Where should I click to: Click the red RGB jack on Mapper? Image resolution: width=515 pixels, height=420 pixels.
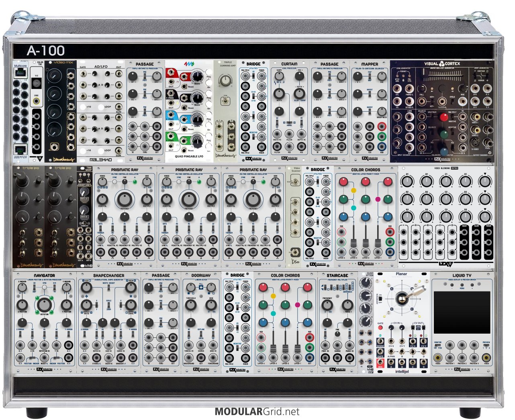pos(382,126)
